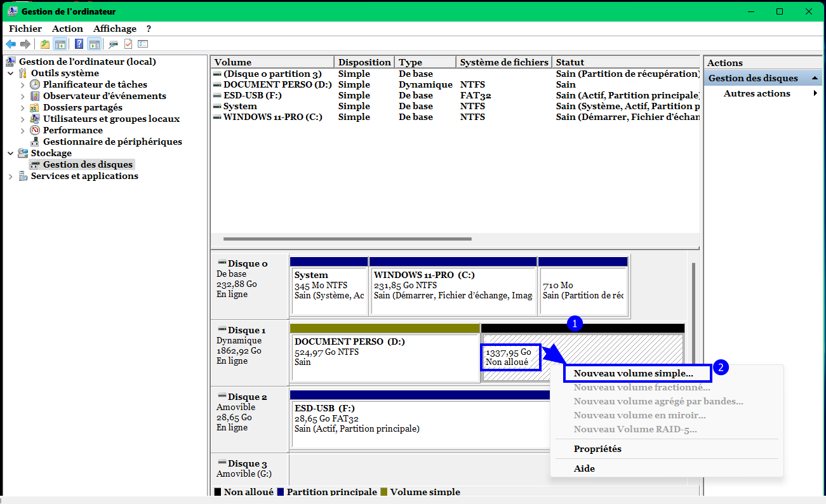
Task: Click the blue Back arrow in toolbar
Action: (11, 44)
